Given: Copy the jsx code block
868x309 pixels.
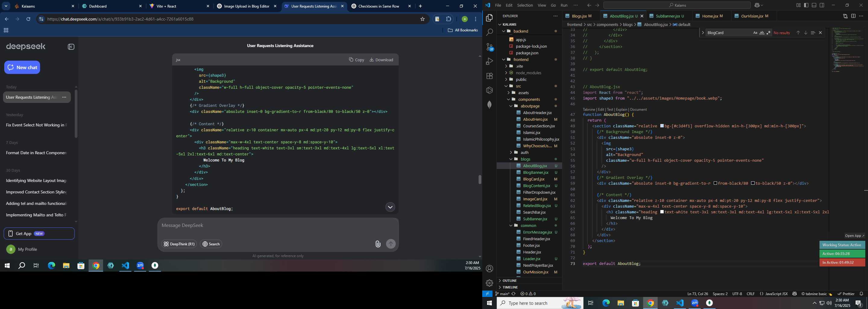Looking at the screenshot, I should coord(357,60).
